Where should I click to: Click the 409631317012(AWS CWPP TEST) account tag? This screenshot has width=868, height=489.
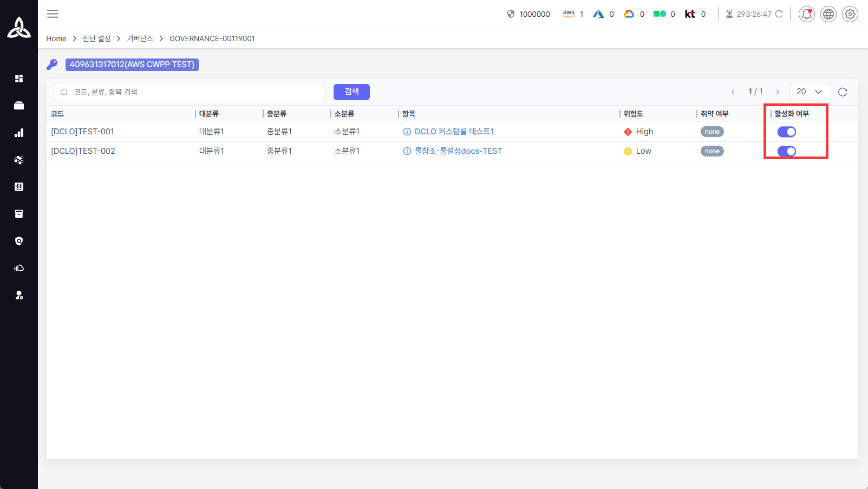click(132, 64)
